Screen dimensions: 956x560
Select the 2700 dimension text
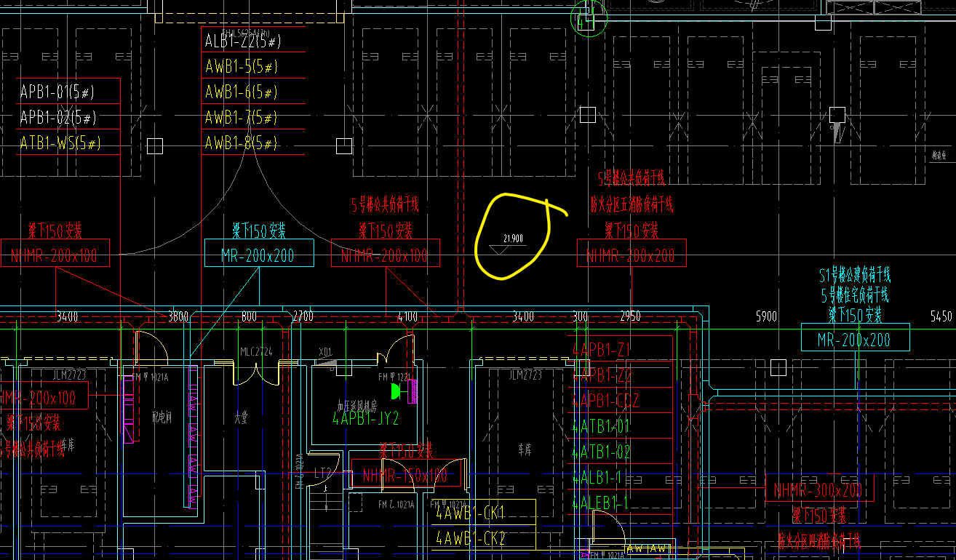tap(303, 316)
